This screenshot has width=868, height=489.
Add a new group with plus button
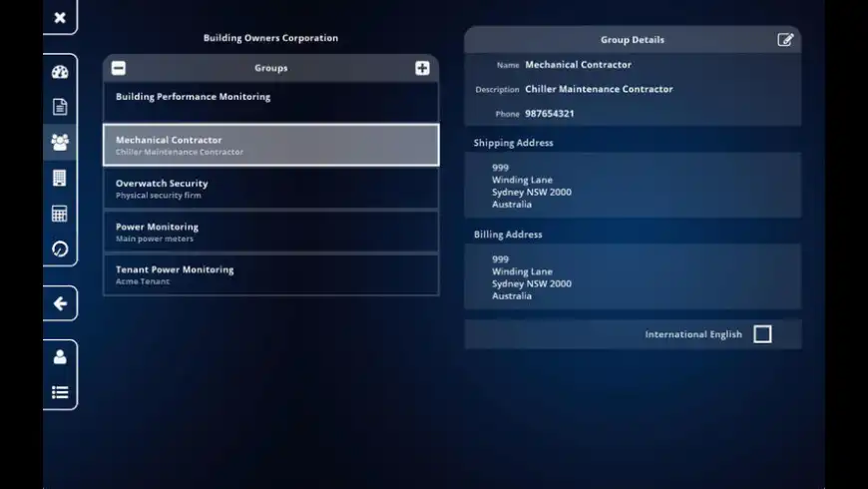pos(422,68)
